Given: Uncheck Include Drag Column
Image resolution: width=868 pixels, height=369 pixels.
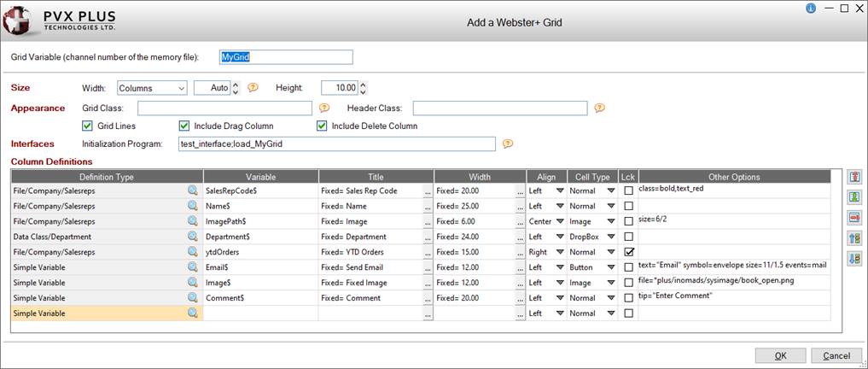Looking at the screenshot, I should point(184,126).
